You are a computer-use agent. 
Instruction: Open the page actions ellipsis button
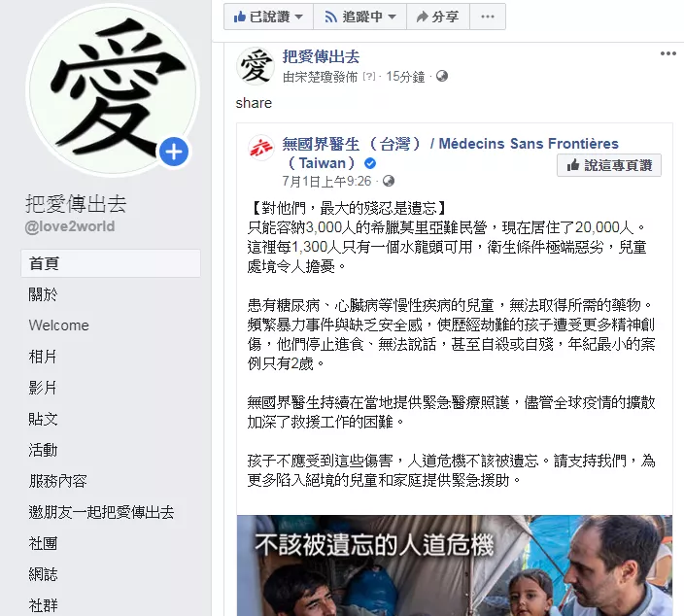488,17
